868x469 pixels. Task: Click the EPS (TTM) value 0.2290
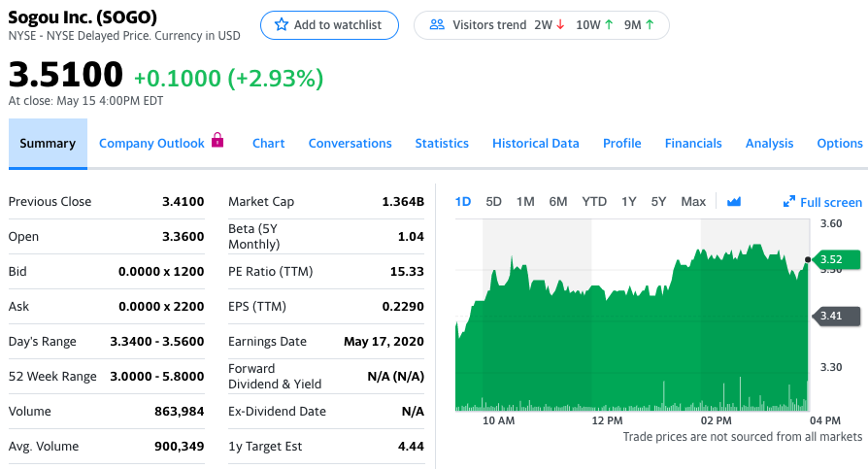click(x=403, y=306)
